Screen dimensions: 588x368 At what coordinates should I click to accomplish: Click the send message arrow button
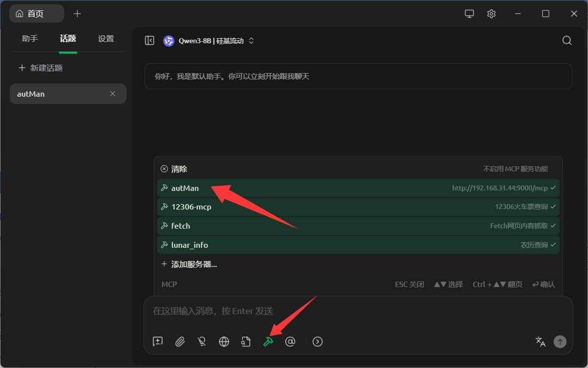[x=560, y=342]
